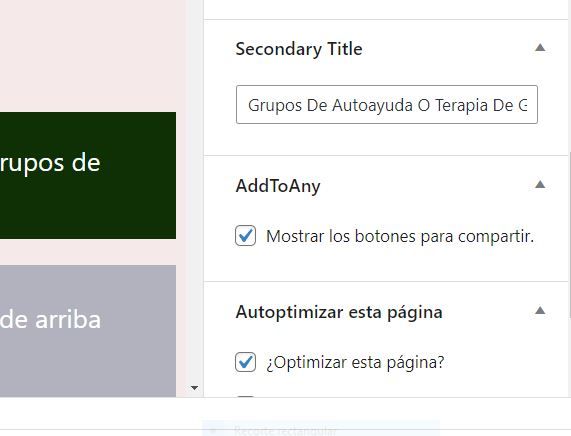Click the AddToAny panel heading

click(278, 186)
